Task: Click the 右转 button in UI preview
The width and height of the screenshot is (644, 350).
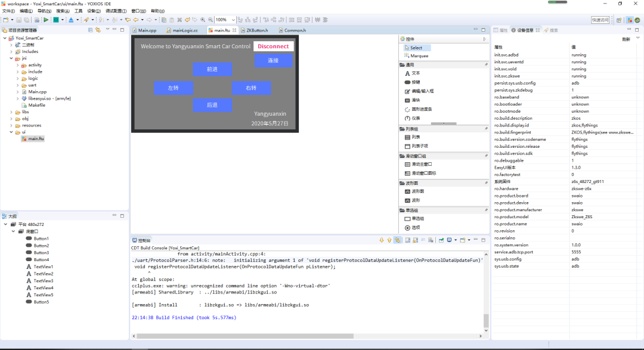Action: 252,88
